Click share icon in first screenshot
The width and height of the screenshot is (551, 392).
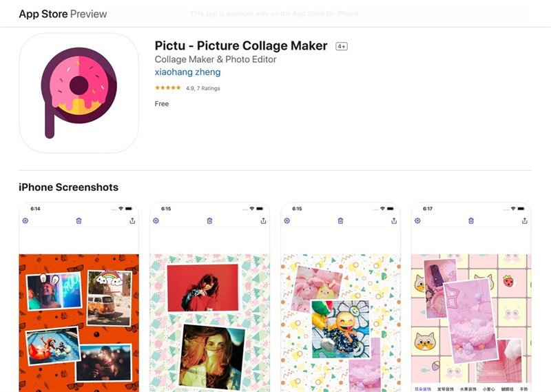pos(132,221)
